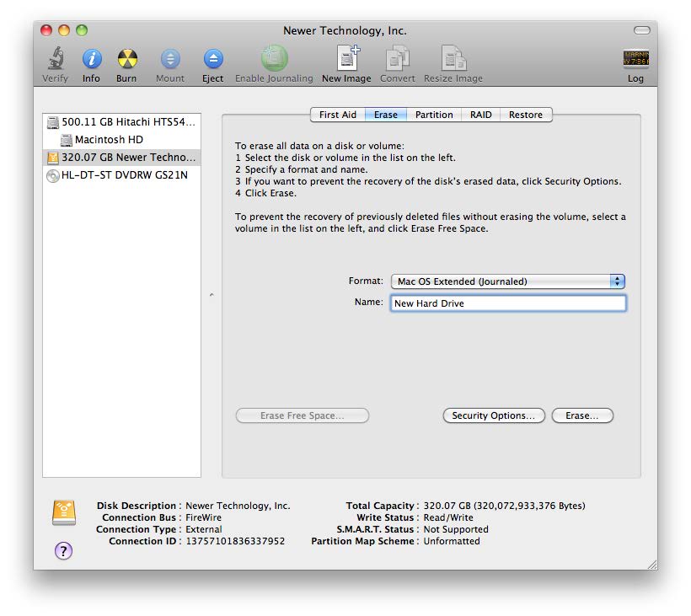
Task: Select the Restore tab
Action: point(526,115)
